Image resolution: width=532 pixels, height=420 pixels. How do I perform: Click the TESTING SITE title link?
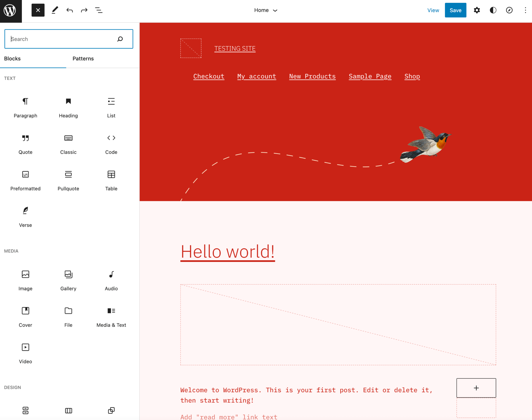[x=235, y=48]
